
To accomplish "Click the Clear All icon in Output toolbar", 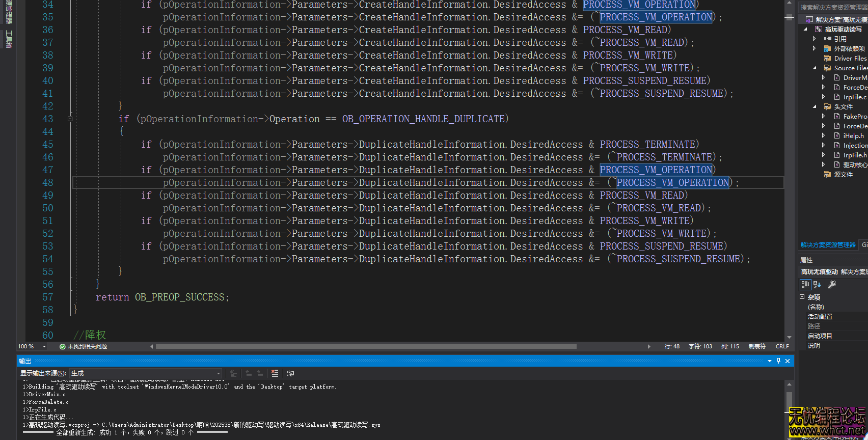I will point(275,373).
